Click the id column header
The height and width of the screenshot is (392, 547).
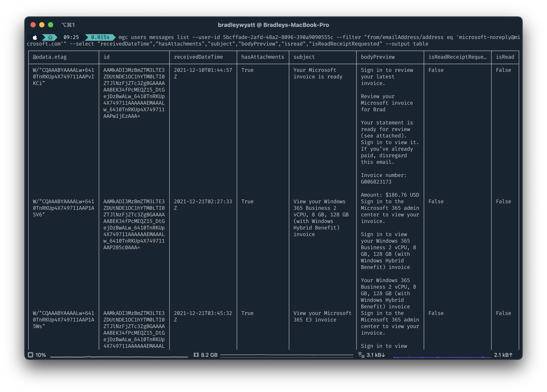tap(106, 57)
